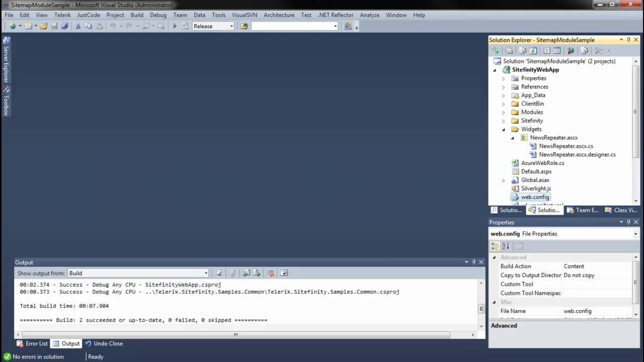Open the Show output from Build dropdown
Viewport: 644px width, 362px height.
pyautogui.click(x=206, y=273)
